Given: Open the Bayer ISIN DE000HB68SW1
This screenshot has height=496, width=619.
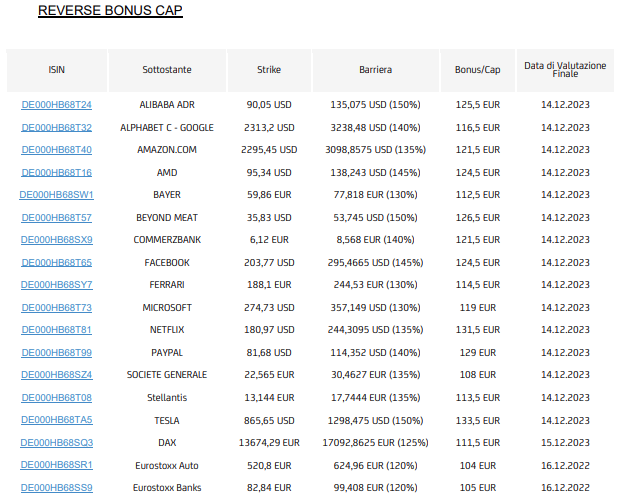Looking at the screenshot, I should 56,195.
